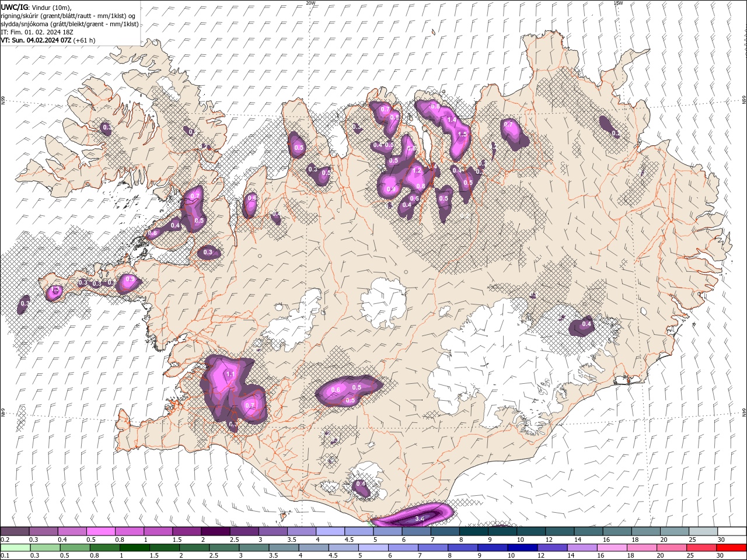Image resolution: width=747 pixels, height=560 pixels.
Task: Click the 0.1 legend label
Action: click(x=5, y=555)
